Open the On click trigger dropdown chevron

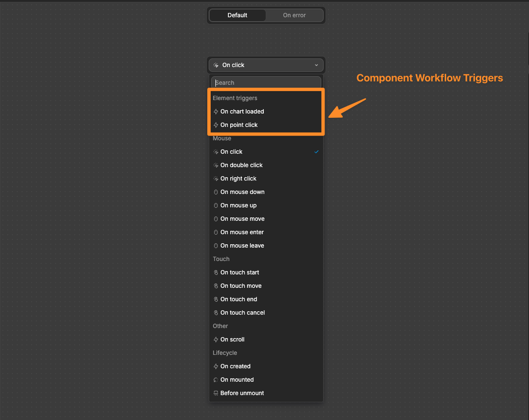316,65
